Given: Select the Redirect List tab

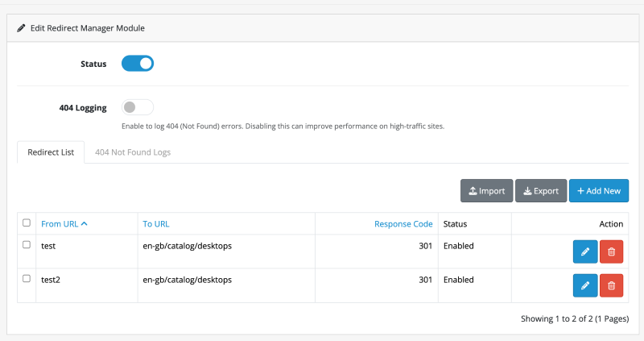Looking at the screenshot, I should click(51, 152).
